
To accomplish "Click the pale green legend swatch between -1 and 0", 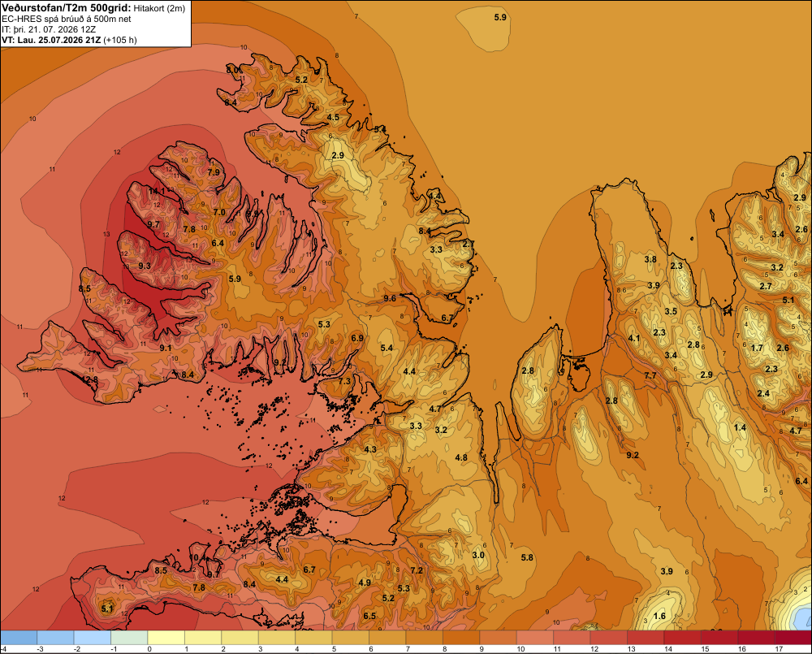I will pos(129,637).
